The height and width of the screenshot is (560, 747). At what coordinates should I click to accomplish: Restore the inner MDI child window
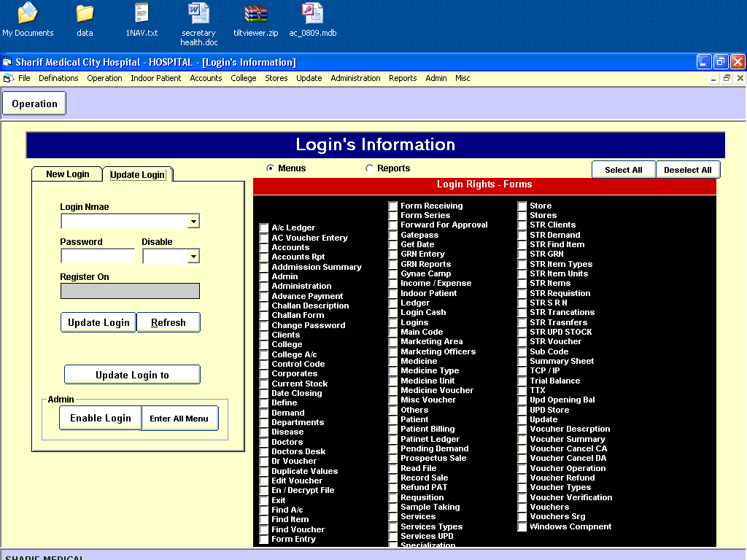(727, 78)
